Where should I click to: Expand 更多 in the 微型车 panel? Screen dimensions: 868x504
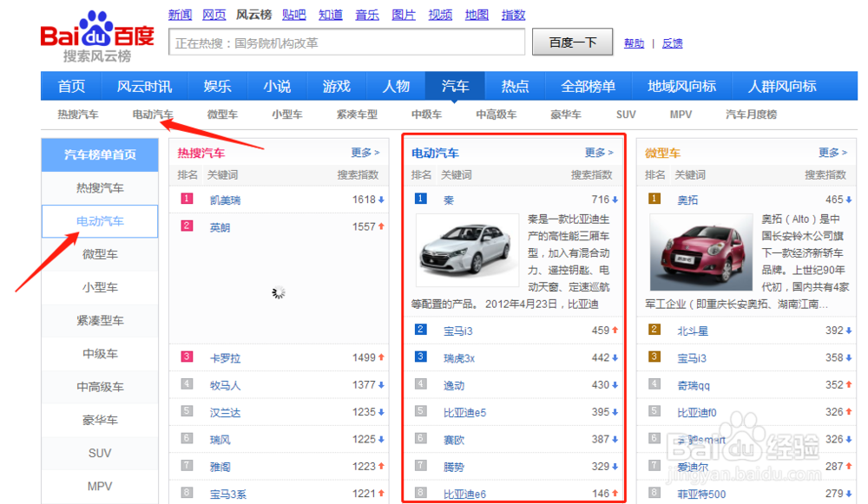point(833,152)
